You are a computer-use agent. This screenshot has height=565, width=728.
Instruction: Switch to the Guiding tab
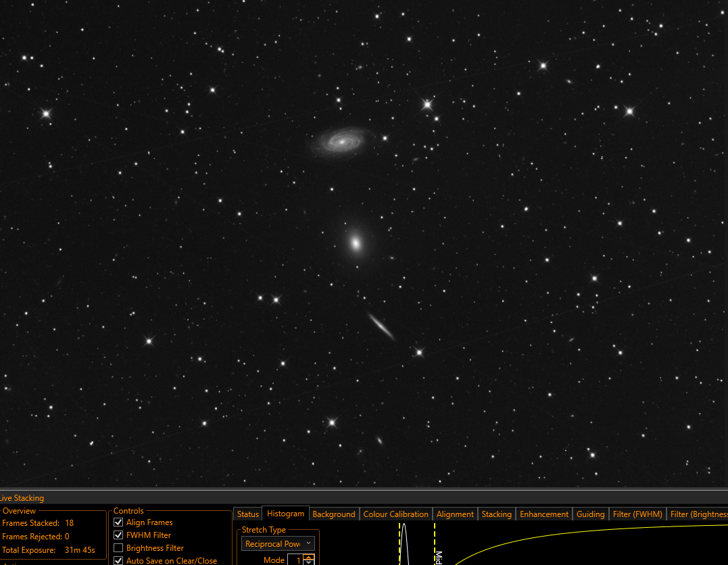pos(590,514)
